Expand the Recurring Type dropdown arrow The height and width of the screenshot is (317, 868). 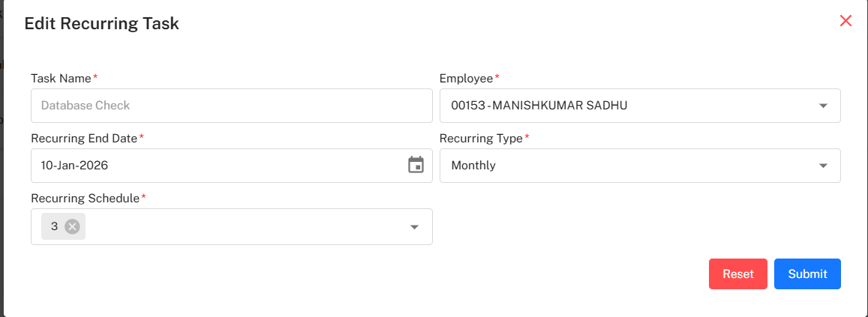click(x=823, y=166)
